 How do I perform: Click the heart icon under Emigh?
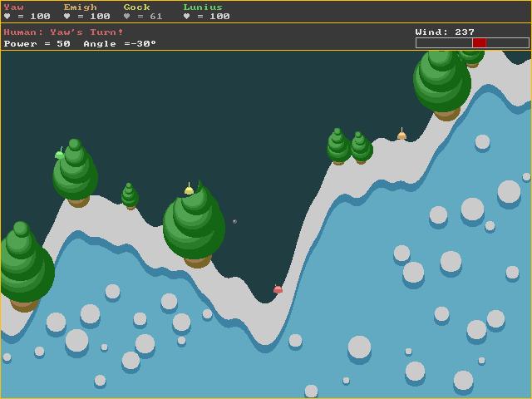(x=66, y=17)
